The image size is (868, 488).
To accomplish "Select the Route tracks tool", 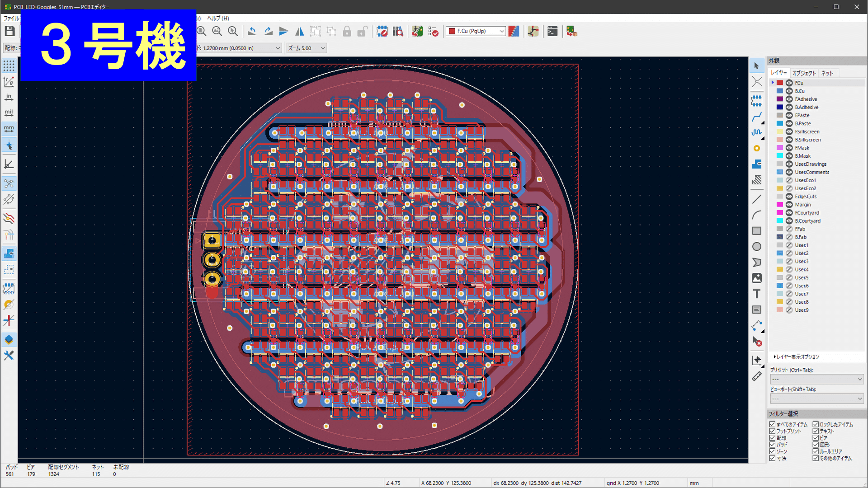I will [x=757, y=117].
